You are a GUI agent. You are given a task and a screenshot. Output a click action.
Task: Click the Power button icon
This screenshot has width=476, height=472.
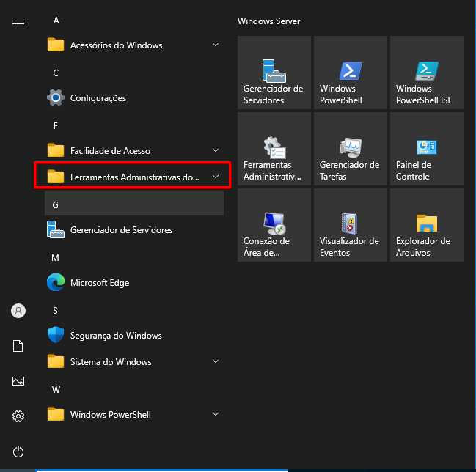(18, 451)
